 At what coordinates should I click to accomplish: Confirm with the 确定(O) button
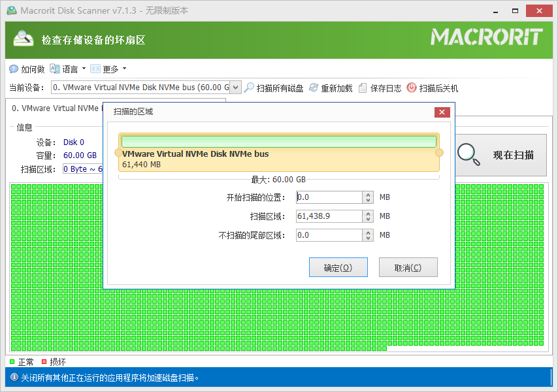(338, 267)
